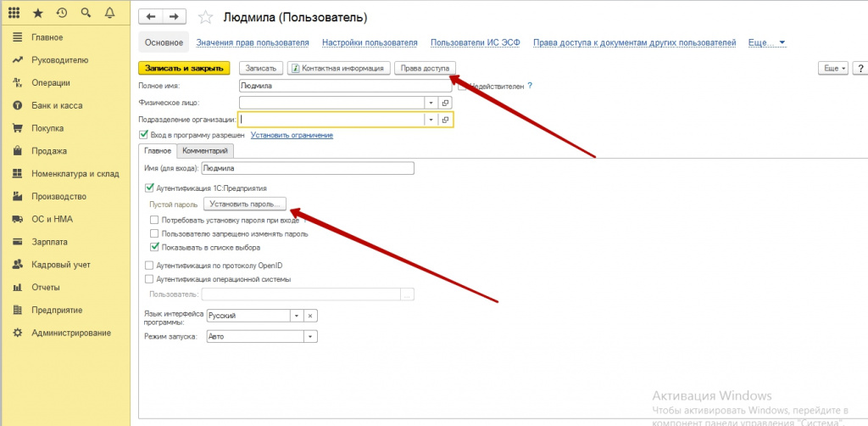Clear the Язык интерфейса value
The width and height of the screenshot is (868, 426).
[310, 316]
